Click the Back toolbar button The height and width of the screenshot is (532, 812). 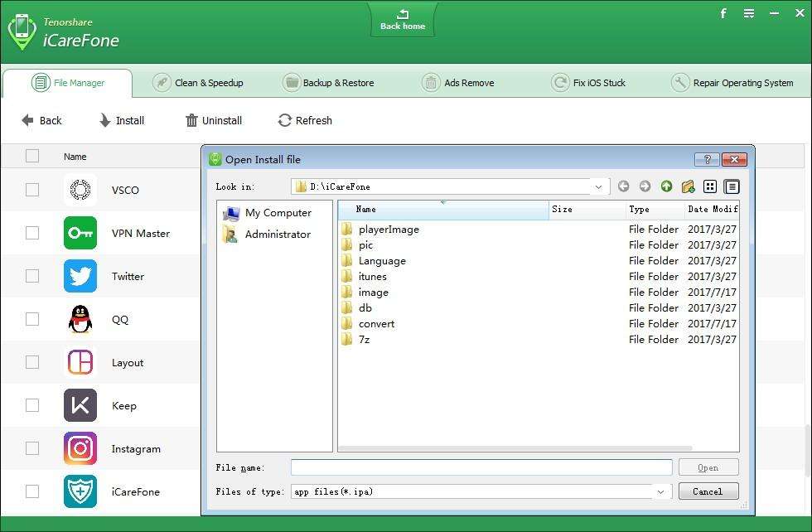point(41,121)
